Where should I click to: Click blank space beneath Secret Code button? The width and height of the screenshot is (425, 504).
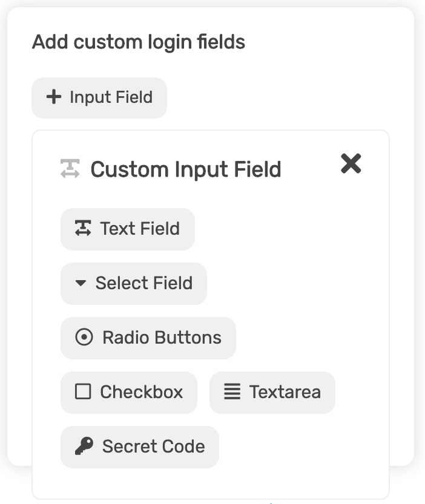[x=140, y=483]
